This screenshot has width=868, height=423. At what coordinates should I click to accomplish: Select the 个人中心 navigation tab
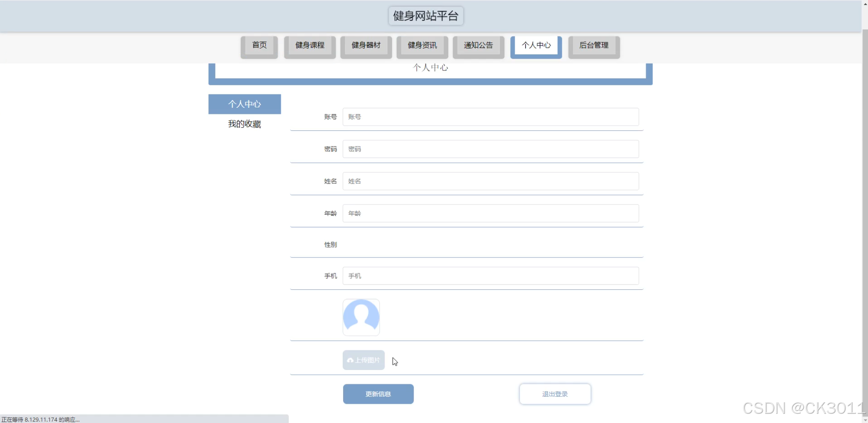tap(536, 46)
